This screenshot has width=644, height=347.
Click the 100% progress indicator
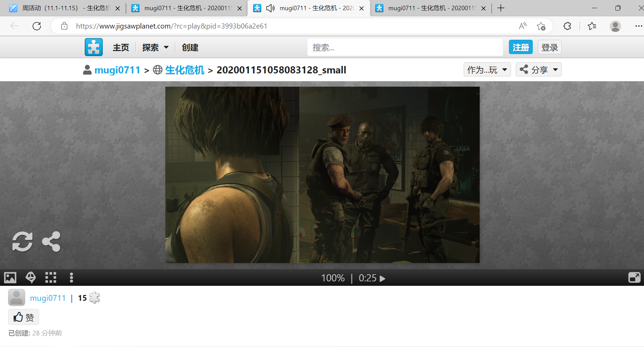pos(333,278)
